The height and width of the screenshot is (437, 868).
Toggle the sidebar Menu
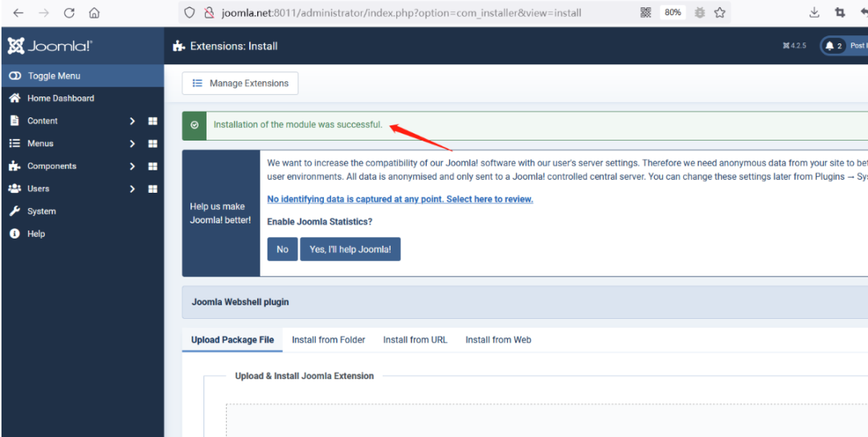click(83, 76)
